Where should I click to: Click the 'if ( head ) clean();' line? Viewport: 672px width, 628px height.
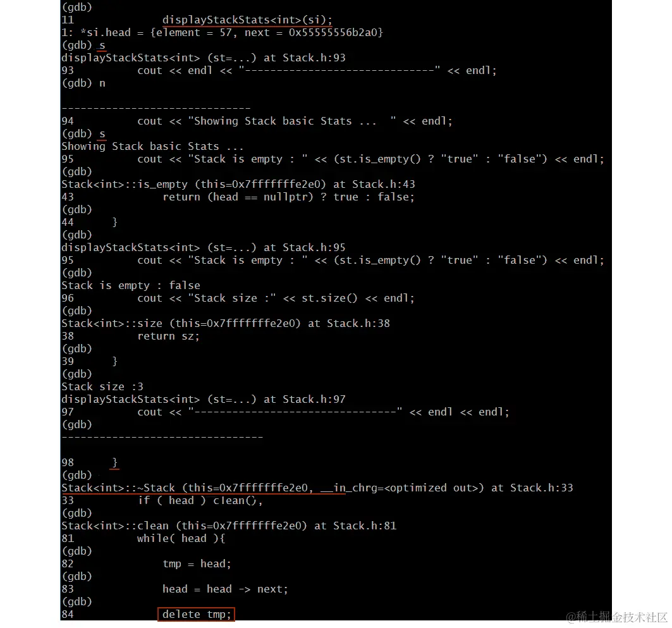(x=200, y=500)
